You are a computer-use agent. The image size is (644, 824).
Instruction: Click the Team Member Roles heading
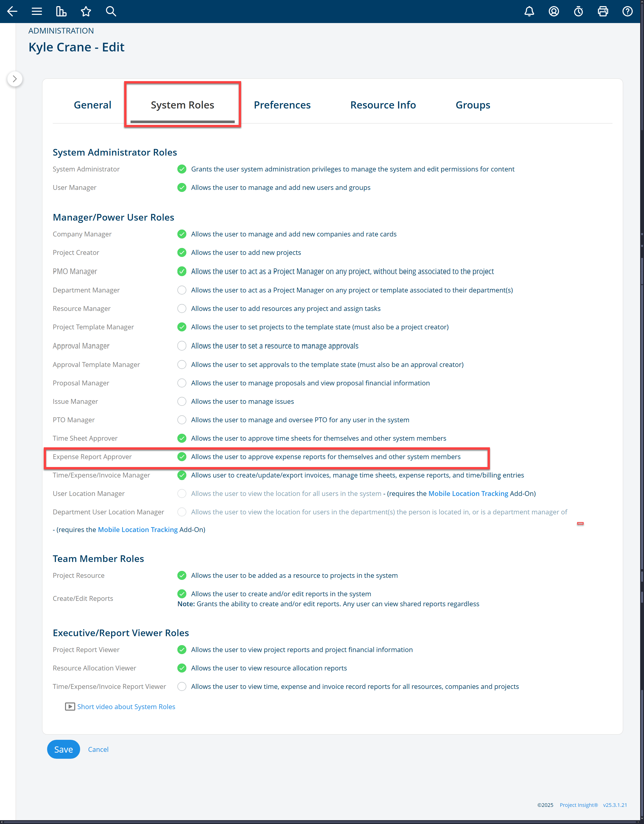click(x=99, y=559)
